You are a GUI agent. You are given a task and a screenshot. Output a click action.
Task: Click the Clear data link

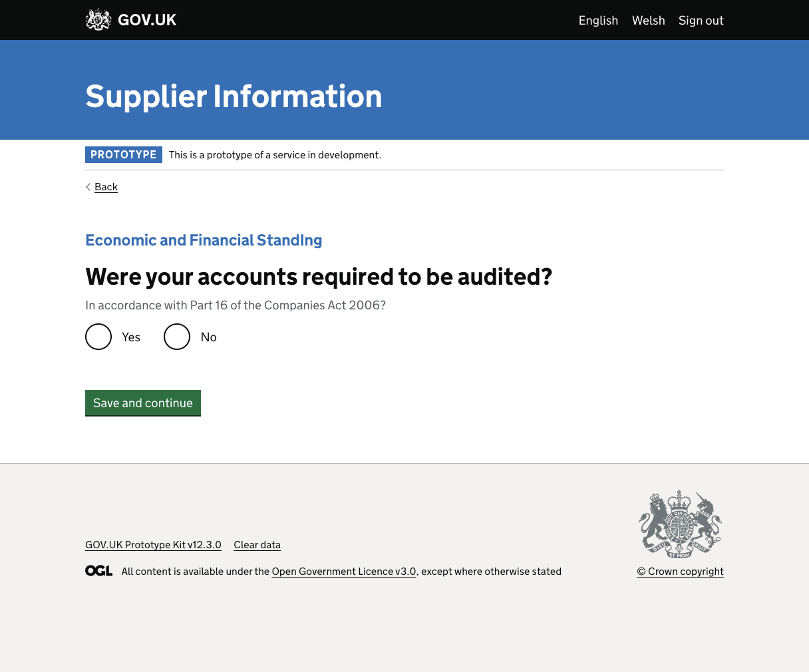(257, 545)
